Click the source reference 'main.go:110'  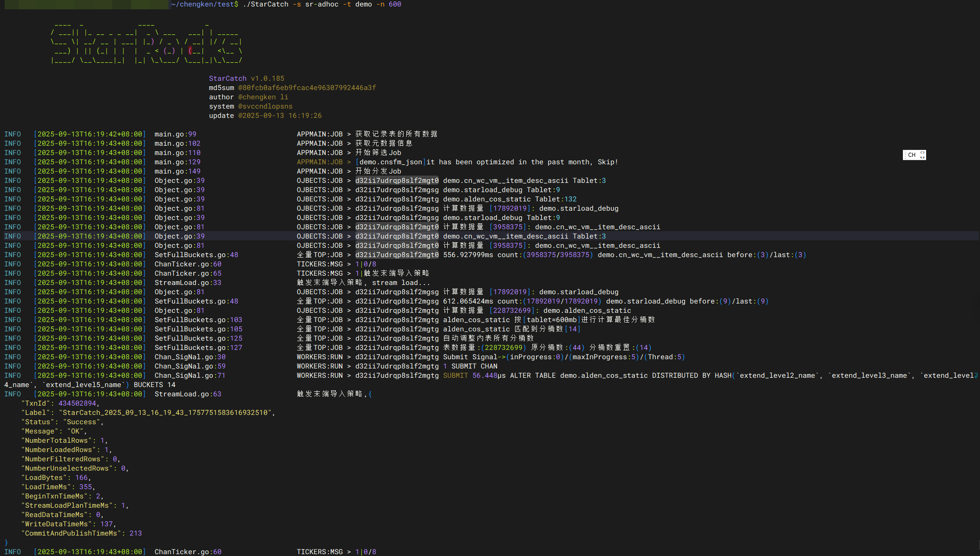pyautogui.click(x=177, y=153)
